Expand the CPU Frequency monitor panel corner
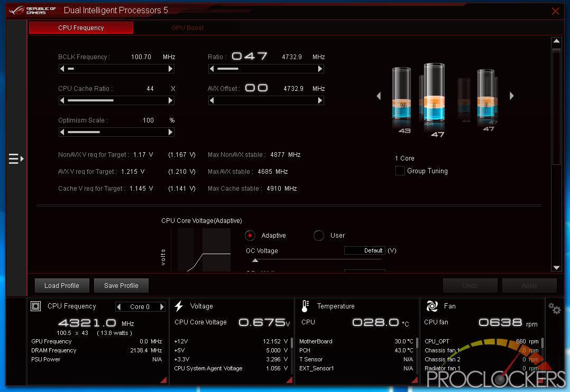The width and height of the screenshot is (570, 392). [163, 380]
